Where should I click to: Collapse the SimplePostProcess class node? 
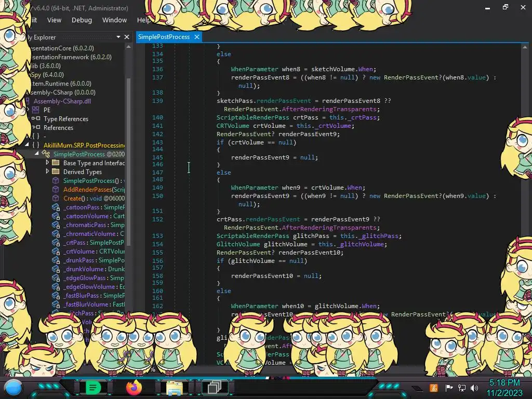click(x=37, y=153)
